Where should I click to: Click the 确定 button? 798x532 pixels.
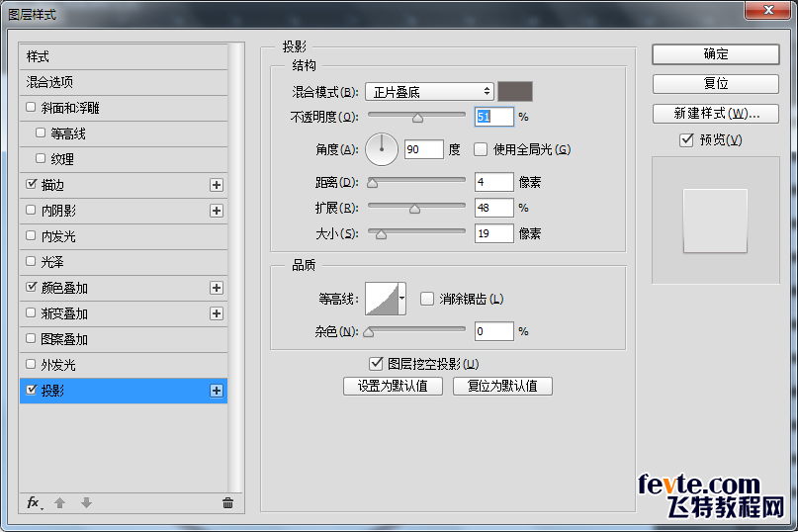(716, 54)
